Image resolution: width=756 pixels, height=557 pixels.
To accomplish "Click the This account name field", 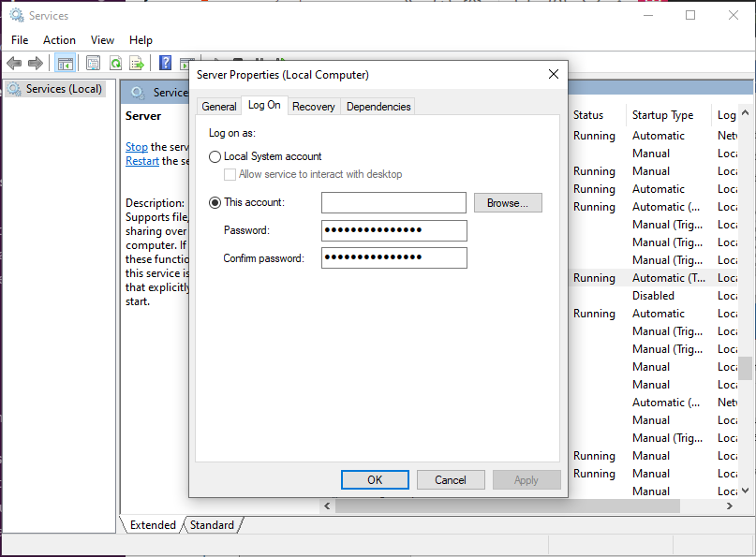I will point(393,203).
